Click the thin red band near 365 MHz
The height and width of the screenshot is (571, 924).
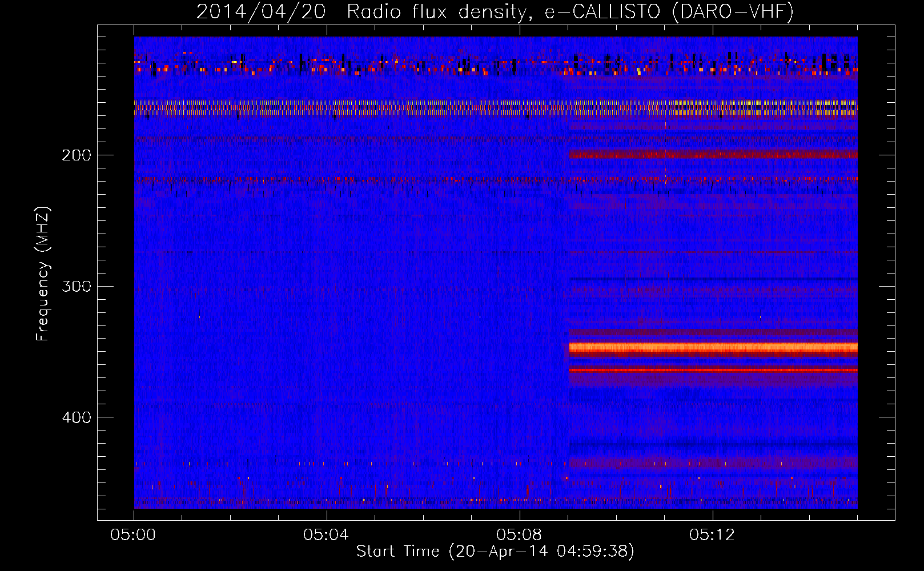click(x=713, y=370)
